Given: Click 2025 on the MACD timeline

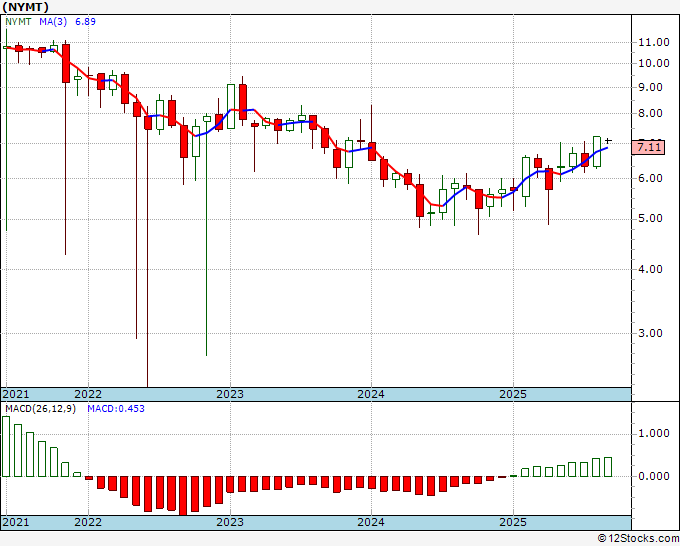Looking at the screenshot, I should (x=513, y=522).
